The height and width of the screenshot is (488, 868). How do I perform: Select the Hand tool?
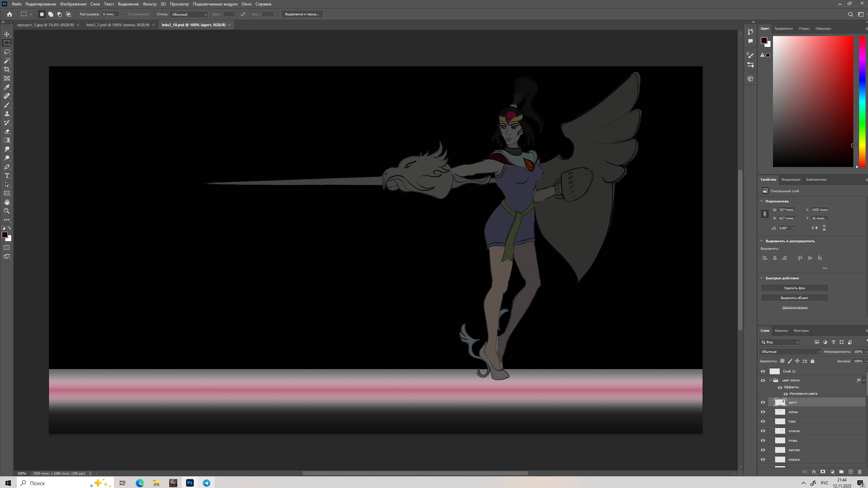[7, 202]
